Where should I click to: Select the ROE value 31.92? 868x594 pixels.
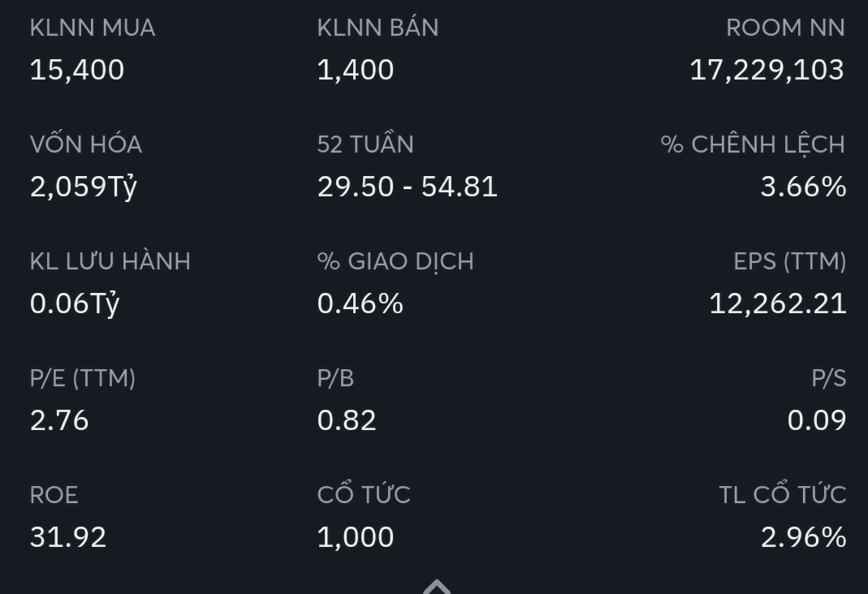coord(68,537)
